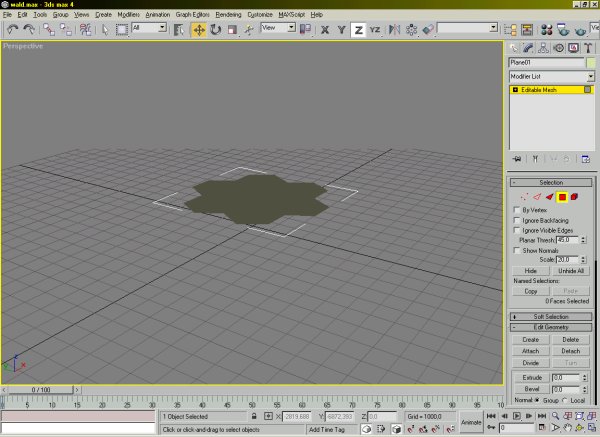Restrict transform to Z axis
The width and height of the screenshot is (600, 437).
tap(358, 30)
